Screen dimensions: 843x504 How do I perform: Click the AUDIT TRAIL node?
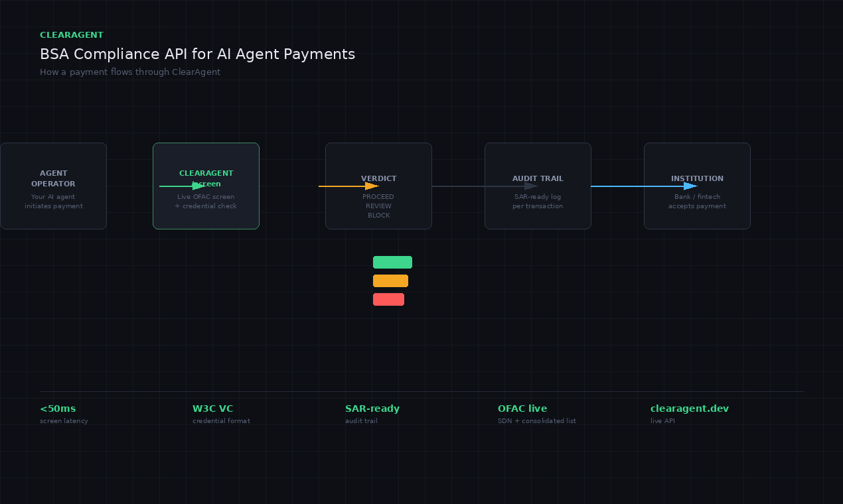coord(538,186)
